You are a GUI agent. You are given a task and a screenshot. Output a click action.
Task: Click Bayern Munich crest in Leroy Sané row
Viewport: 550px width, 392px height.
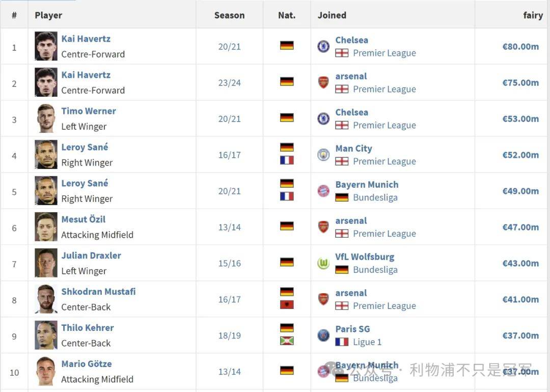pos(323,191)
